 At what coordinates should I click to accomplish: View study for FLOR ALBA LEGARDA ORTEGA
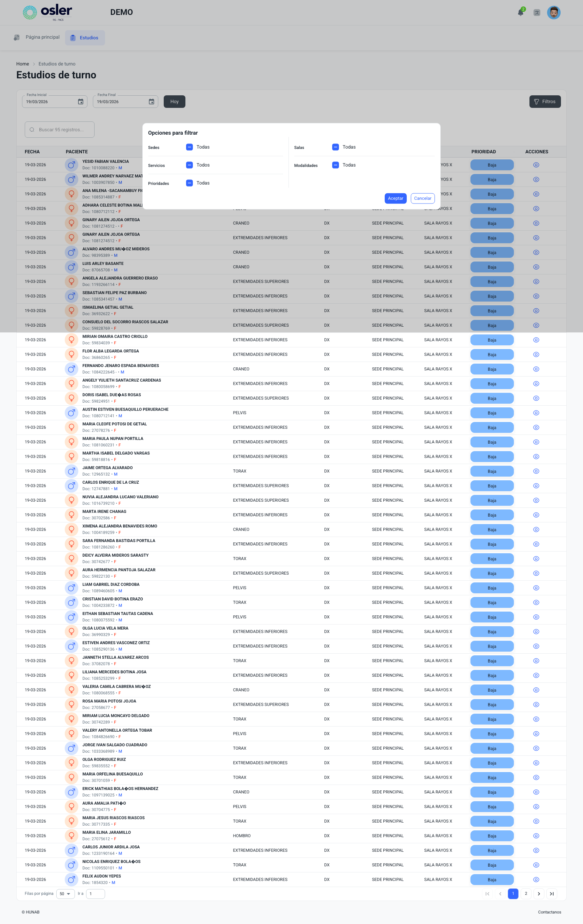pyautogui.click(x=536, y=354)
